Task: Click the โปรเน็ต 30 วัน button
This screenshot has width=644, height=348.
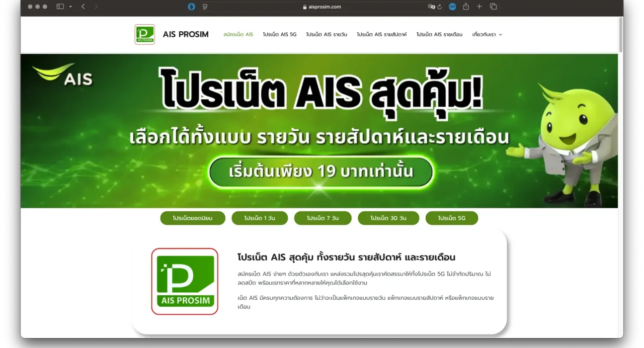Action: click(389, 218)
